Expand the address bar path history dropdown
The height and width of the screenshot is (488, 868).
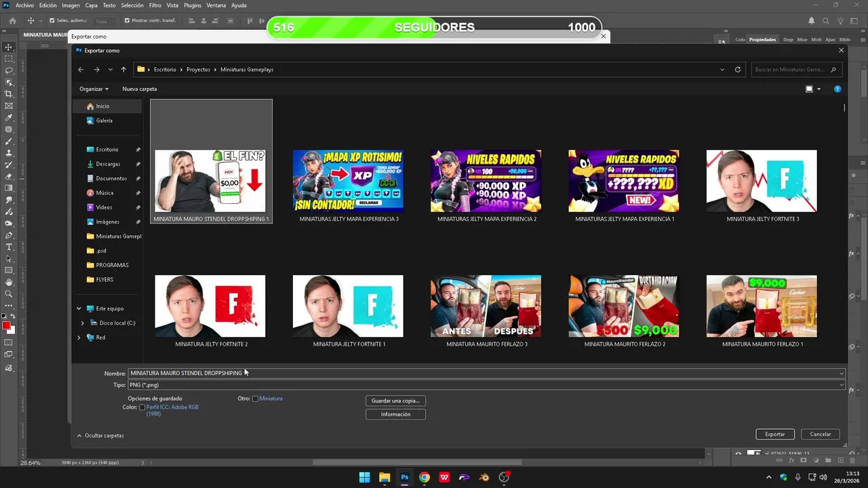[x=723, y=69]
